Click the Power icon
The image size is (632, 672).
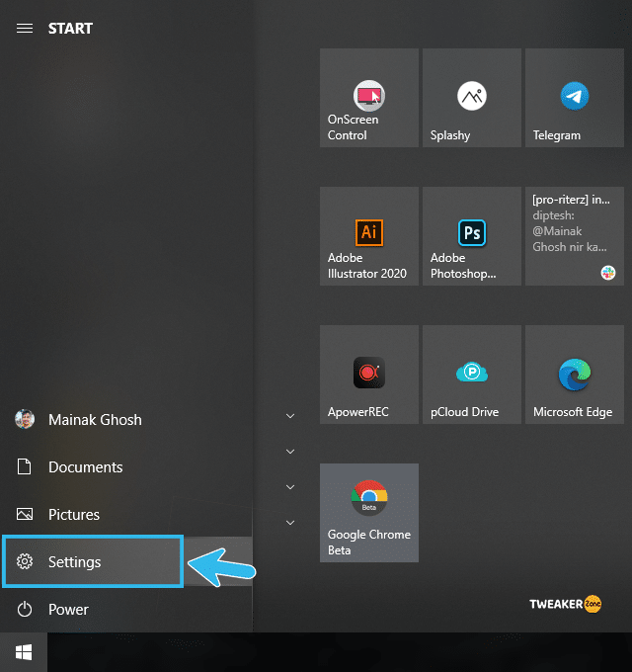25,609
